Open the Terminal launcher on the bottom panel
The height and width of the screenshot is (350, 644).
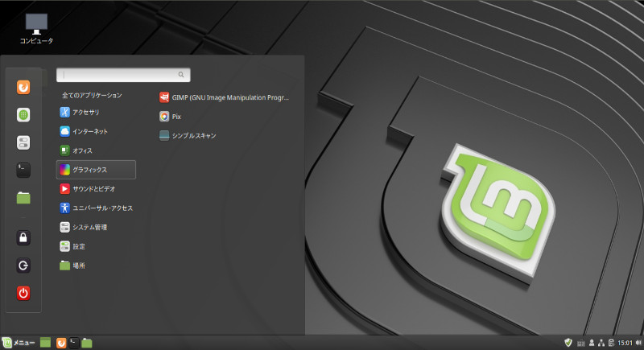tap(74, 343)
